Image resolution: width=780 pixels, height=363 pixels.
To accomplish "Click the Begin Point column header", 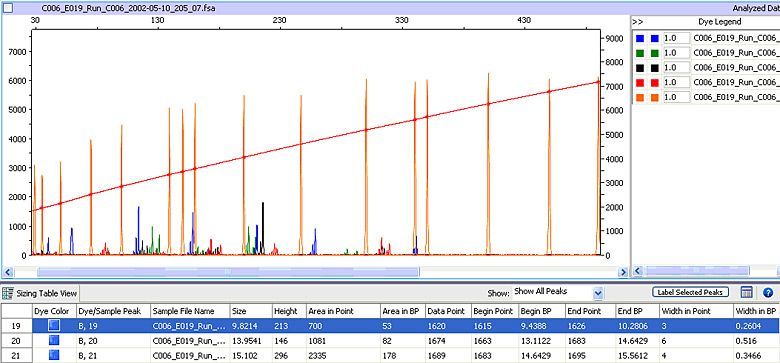I will [494, 311].
